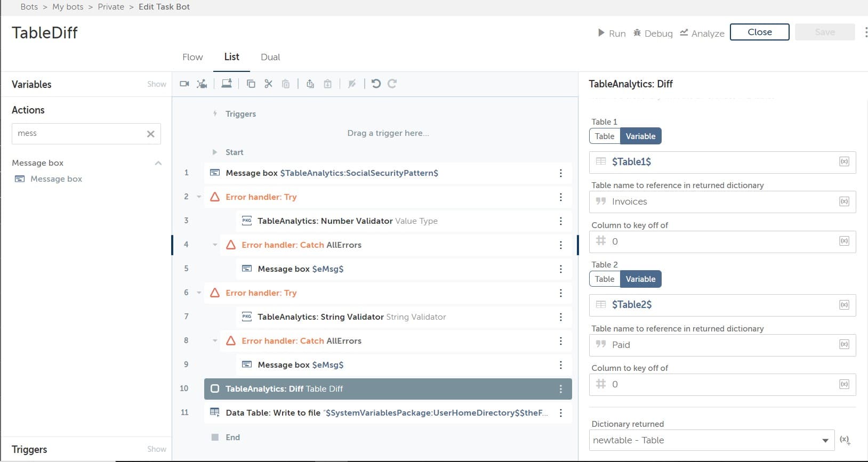
Task: Switch to the Dual view tab
Action: pyautogui.click(x=270, y=58)
